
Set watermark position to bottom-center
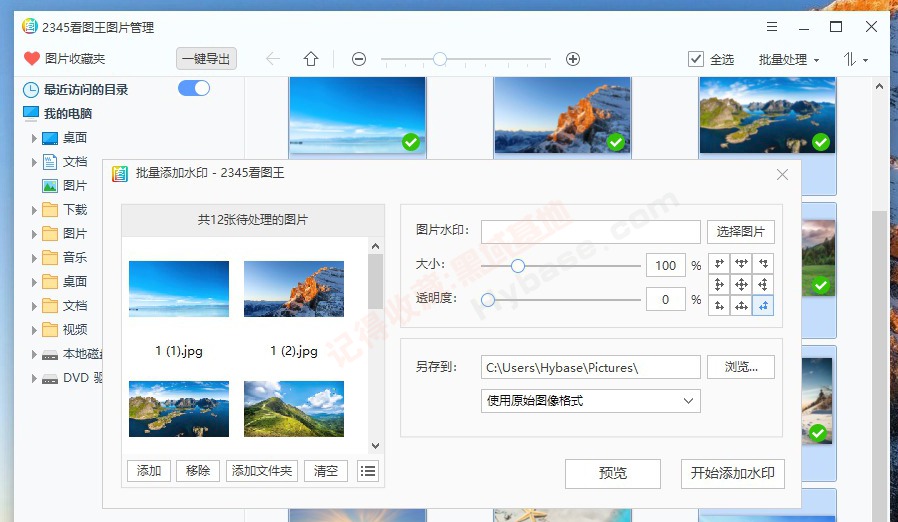click(x=741, y=306)
